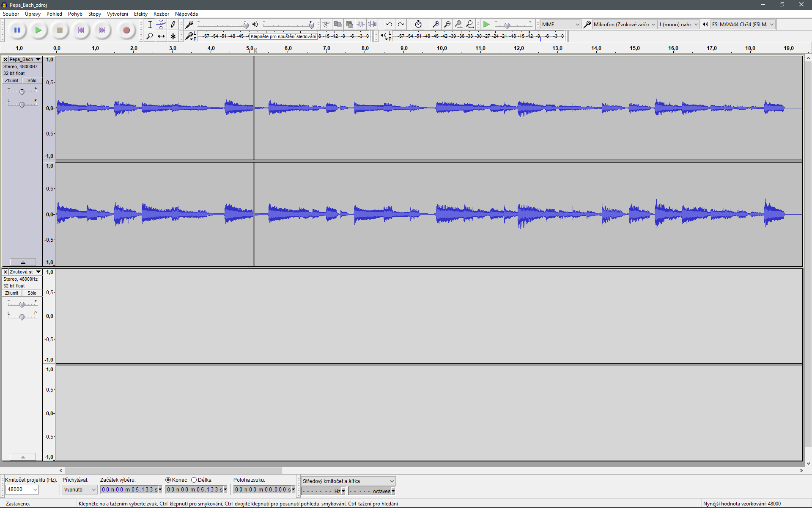Click the Poloha zvuku time field
The image size is (812, 508).
click(264, 489)
